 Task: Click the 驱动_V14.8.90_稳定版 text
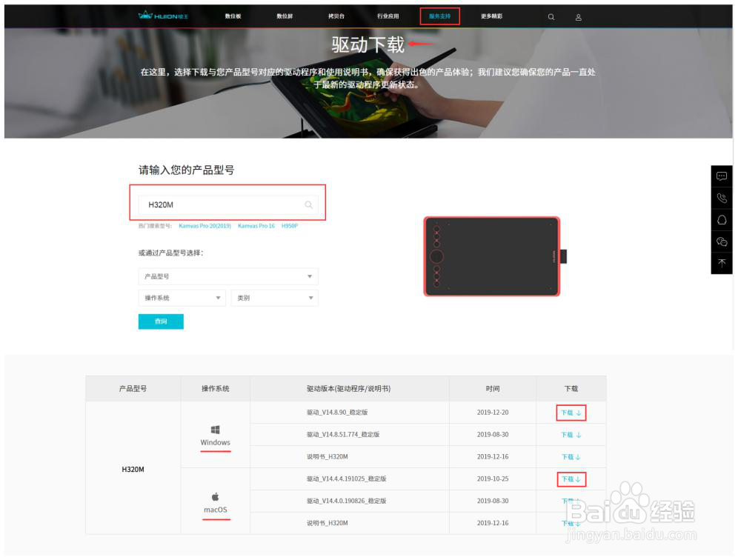337,413
